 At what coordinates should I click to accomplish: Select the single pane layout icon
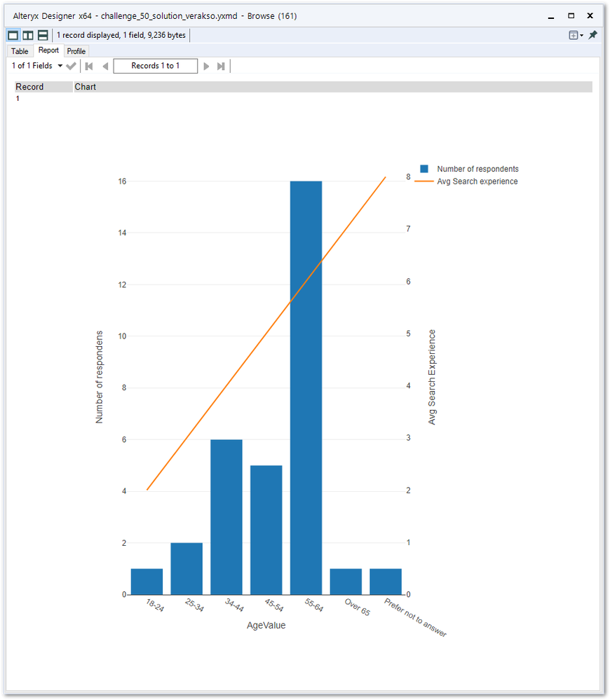coord(13,34)
